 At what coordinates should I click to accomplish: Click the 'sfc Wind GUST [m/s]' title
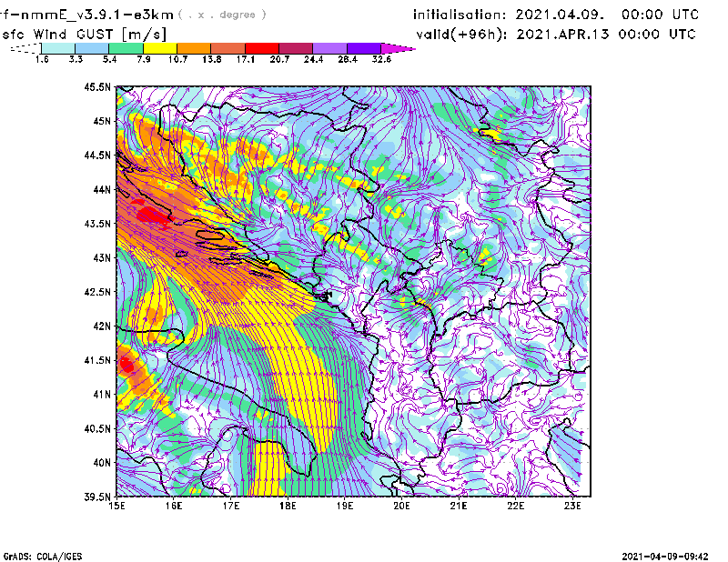pos(84,35)
